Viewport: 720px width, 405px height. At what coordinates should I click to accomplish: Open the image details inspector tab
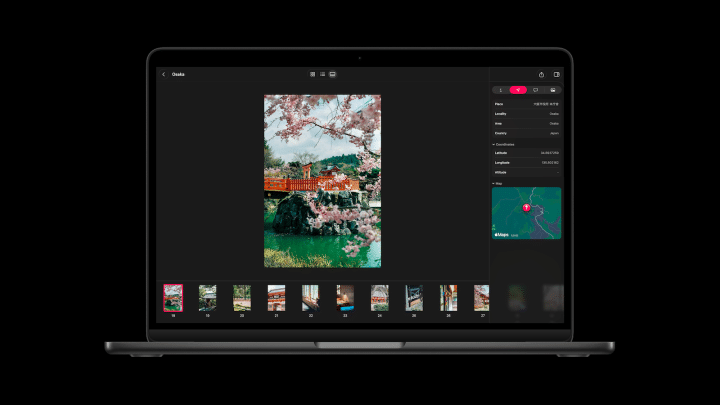(x=553, y=90)
